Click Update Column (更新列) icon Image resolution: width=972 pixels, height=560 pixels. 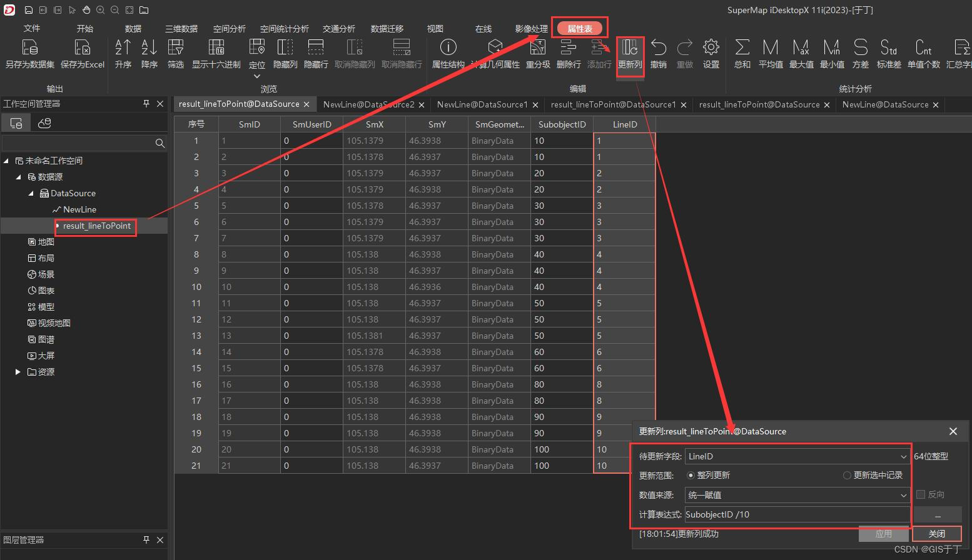(x=630, y=47)
